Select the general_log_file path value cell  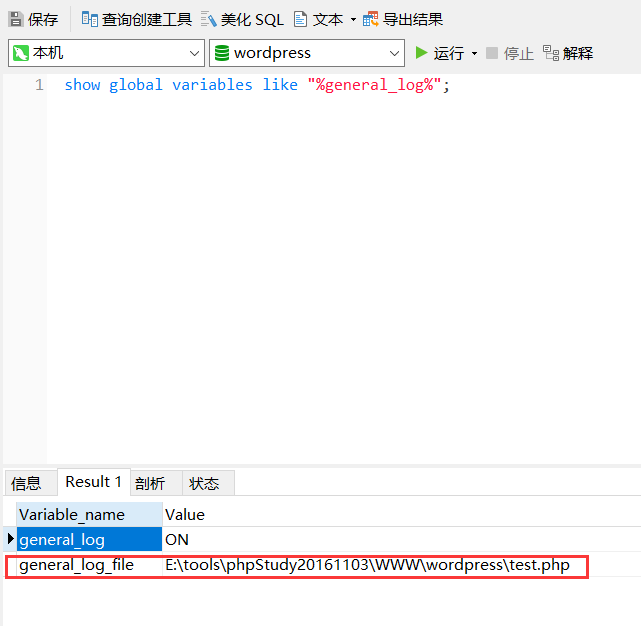tap(367, 565)
